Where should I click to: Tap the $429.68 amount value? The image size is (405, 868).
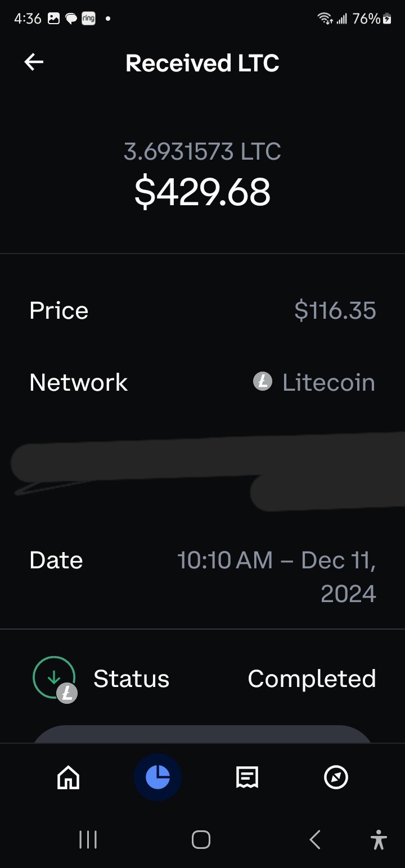tap(202, 192)
